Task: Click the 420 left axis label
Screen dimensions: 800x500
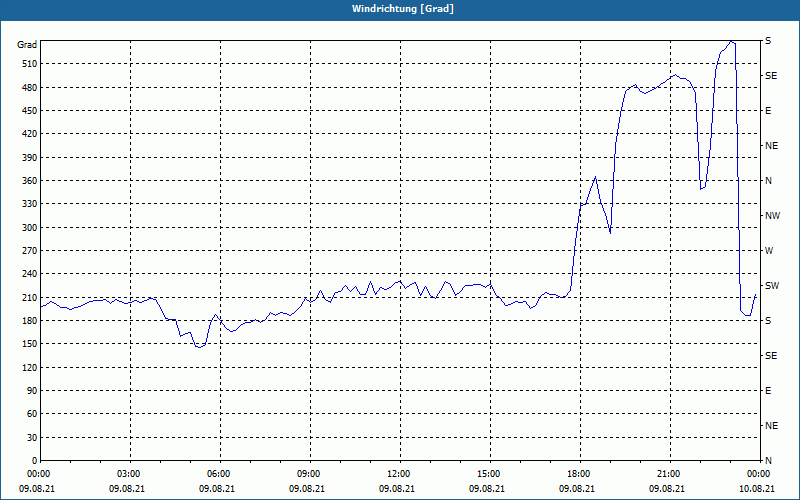Action: pyautogui.click(x=30, y=134)
